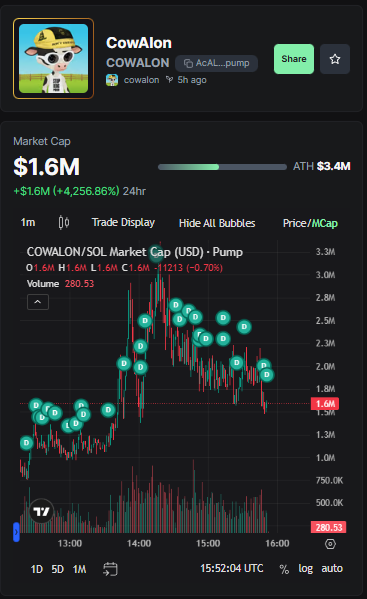Open the Trade Display options

[123, 222]
